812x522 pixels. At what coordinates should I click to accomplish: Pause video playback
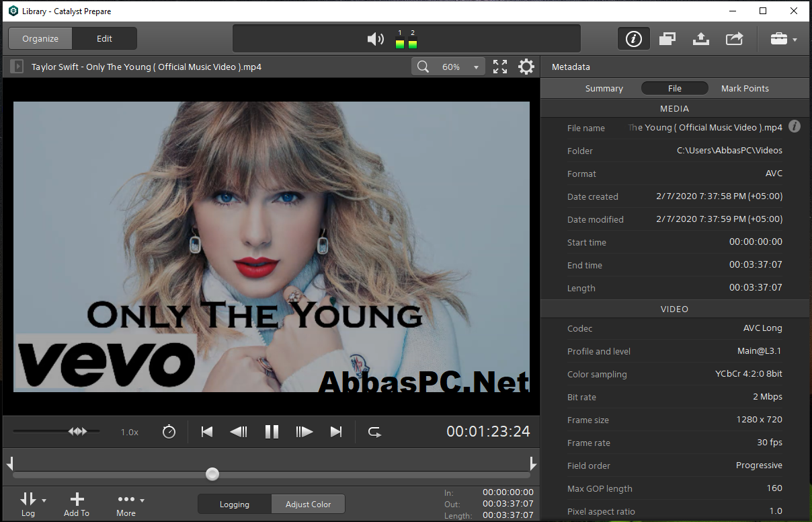[x=272, y=432]
